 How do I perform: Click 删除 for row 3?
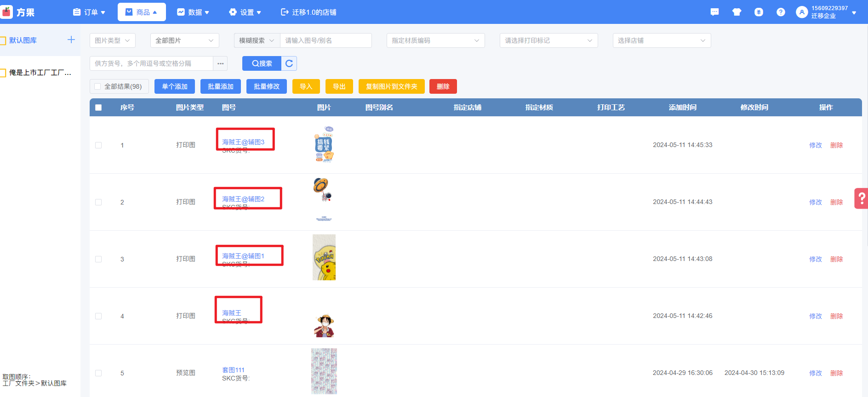837,259
